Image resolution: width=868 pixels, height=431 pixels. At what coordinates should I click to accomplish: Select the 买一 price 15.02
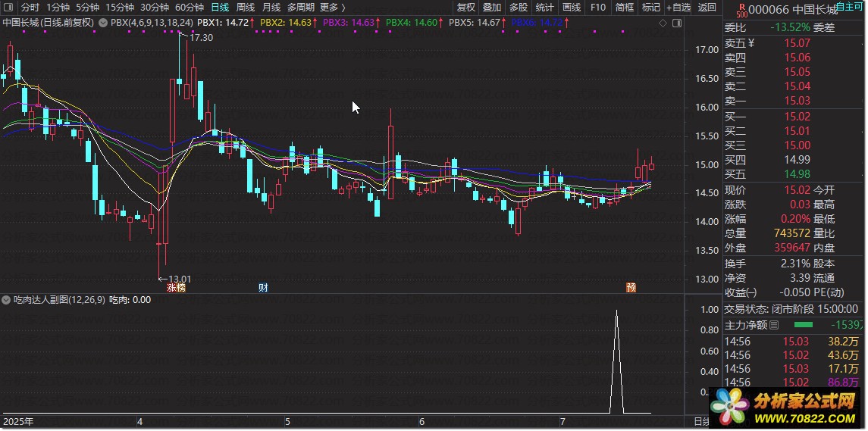click(797, 117)
